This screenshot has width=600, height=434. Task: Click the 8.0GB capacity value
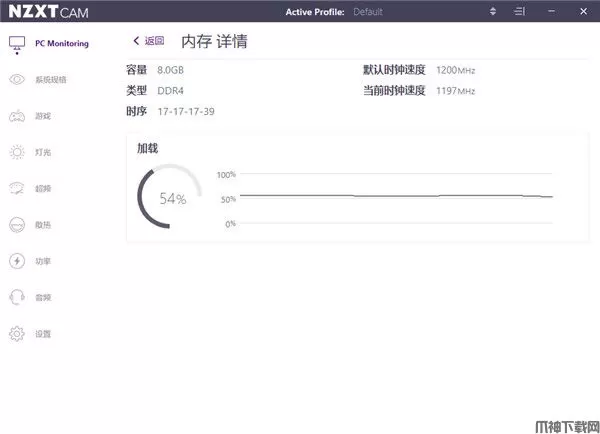[171, 70]
